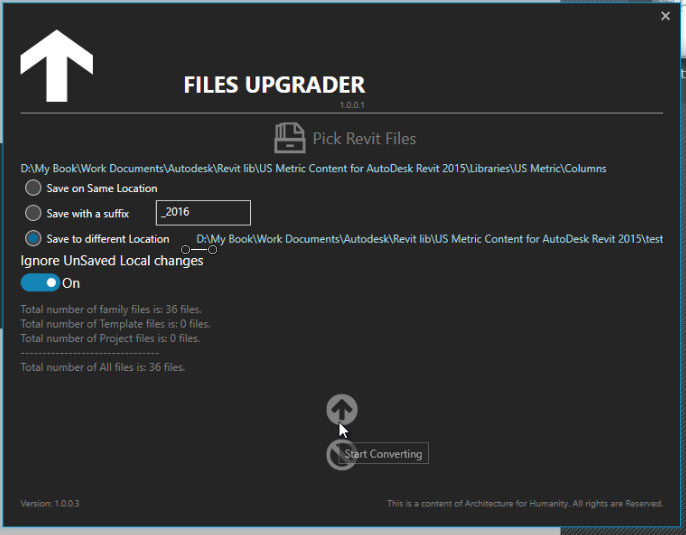Click the FILES UPGRADER title
This screenshot has width=686, height=535.
click(x=274, y=85)
